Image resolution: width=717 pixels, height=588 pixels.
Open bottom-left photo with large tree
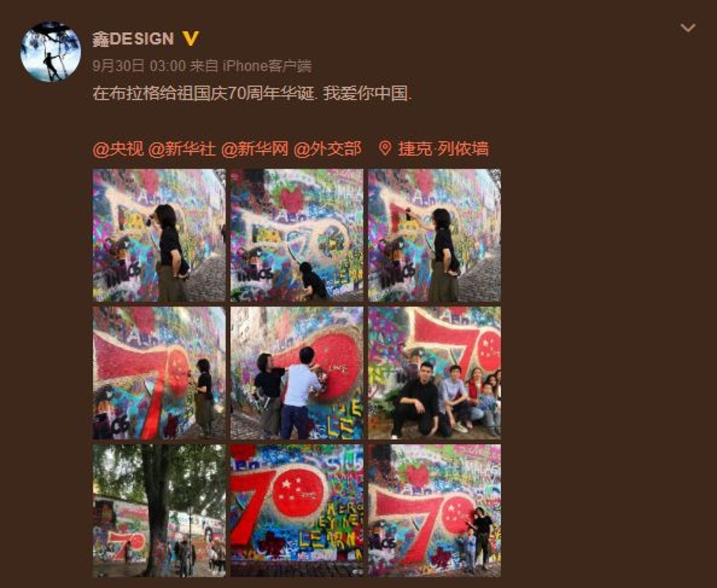[x=159, y=510]
